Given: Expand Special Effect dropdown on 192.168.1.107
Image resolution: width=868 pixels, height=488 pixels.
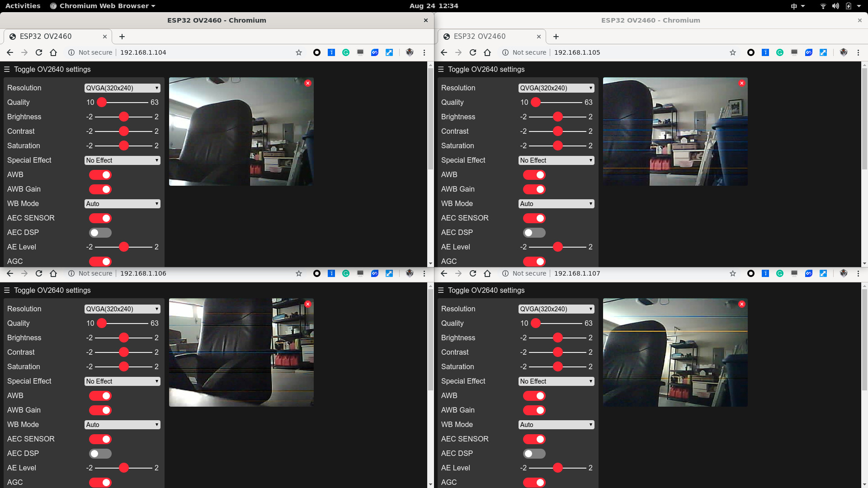Looking at the screenshot, I should [556, 381].
